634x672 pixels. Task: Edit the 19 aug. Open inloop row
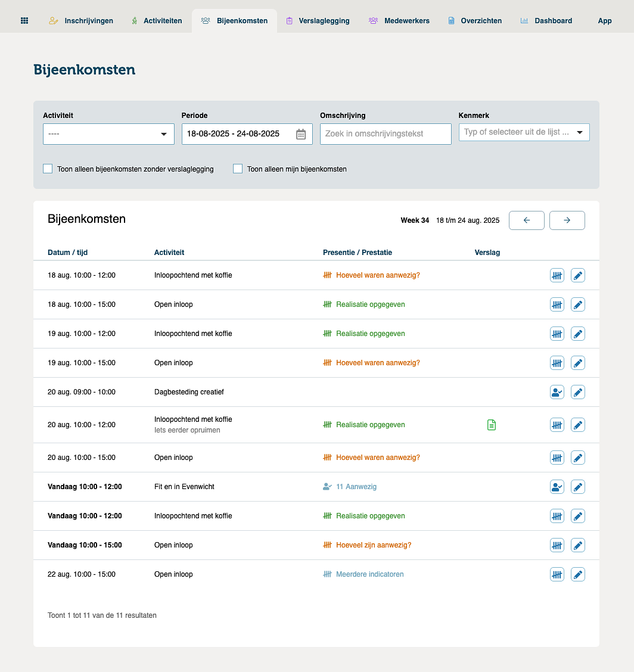pyautogui.click(x=578, y=363)
